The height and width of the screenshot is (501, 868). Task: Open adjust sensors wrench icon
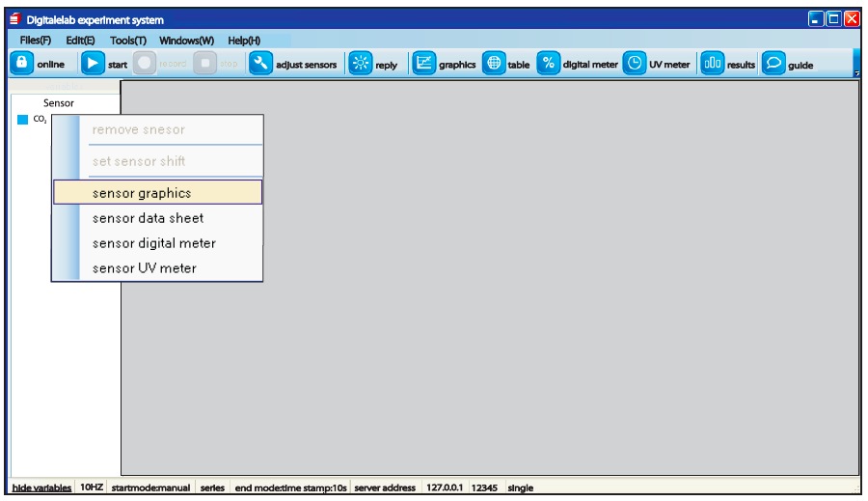tap(260, 64)
